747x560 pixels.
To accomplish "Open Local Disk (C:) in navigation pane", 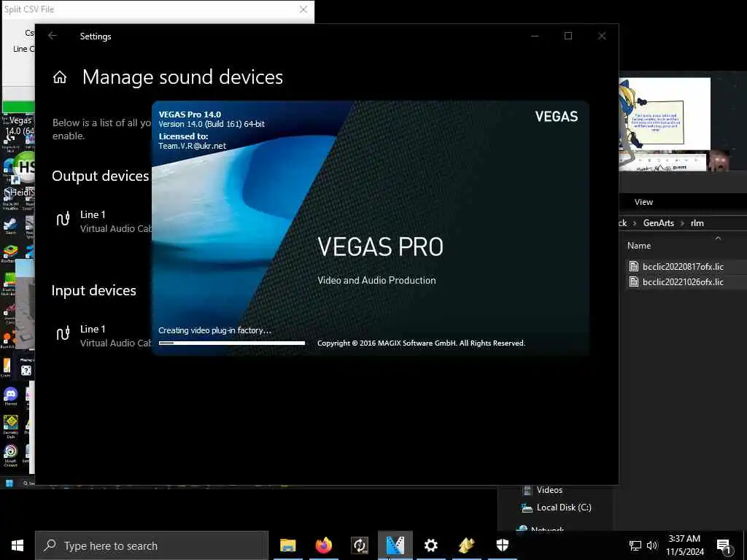I will point(564,507).
